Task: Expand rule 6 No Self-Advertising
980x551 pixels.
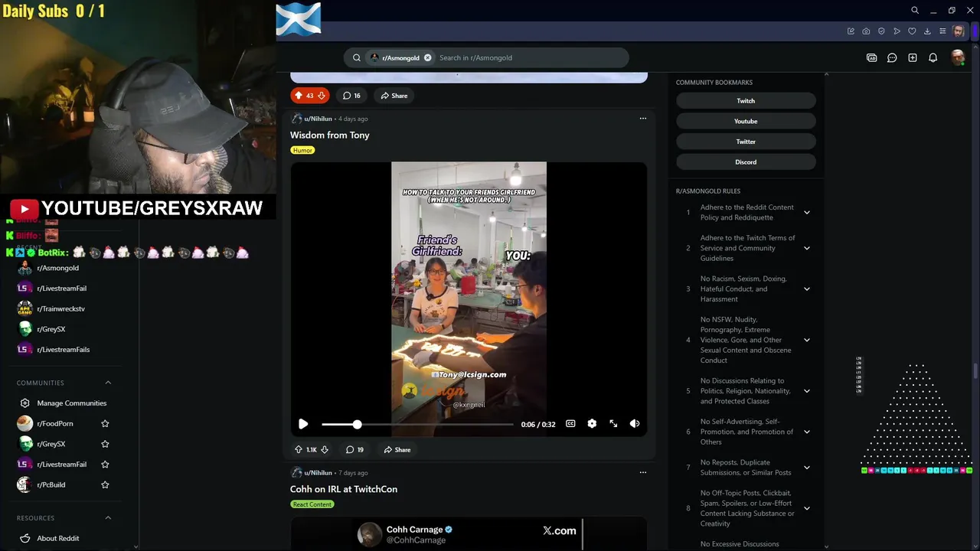Action: coord(806,432)
